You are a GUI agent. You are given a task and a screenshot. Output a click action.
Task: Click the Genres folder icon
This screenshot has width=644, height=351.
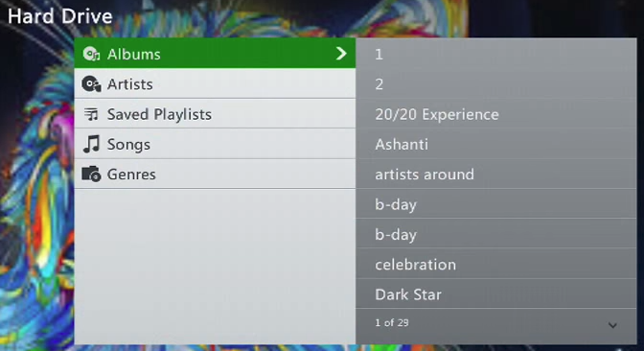click(x=91, y=174)
